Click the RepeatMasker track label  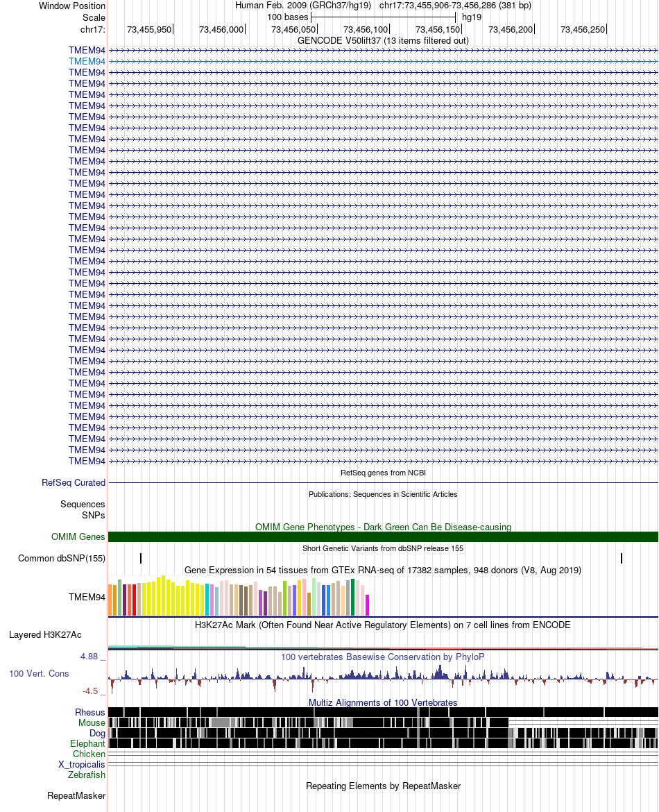[76, 796]
